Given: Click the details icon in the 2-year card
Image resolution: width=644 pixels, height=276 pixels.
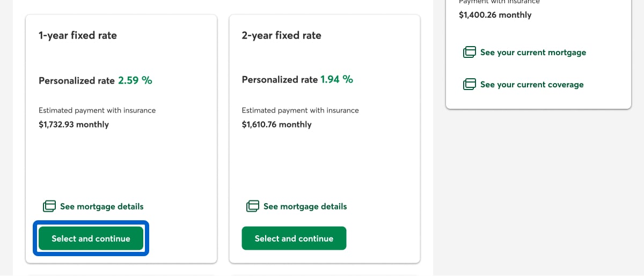Looking at the screenshot, I should [x=253, y=206].
